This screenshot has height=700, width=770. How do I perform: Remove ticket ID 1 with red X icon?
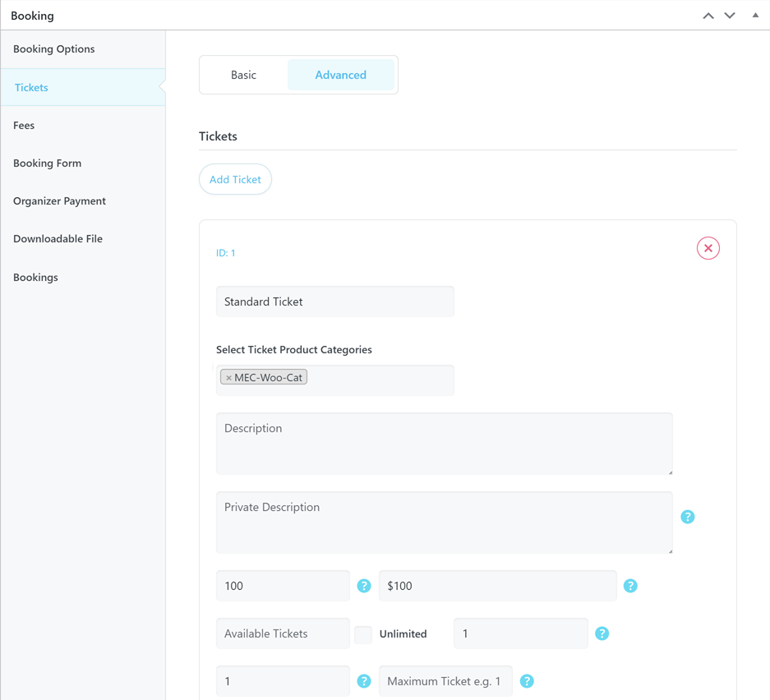pyautogui.click(x=708, y=248)
